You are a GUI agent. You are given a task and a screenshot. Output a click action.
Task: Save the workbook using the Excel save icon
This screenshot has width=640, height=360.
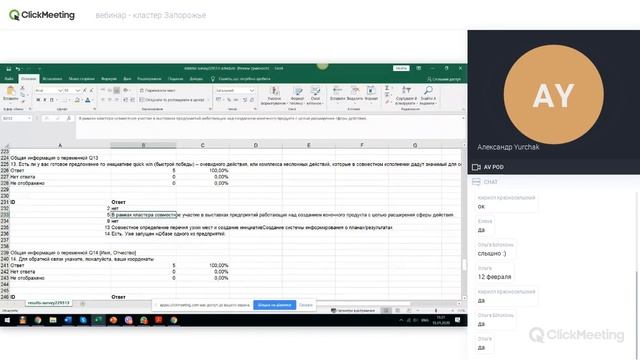[9, 69]
